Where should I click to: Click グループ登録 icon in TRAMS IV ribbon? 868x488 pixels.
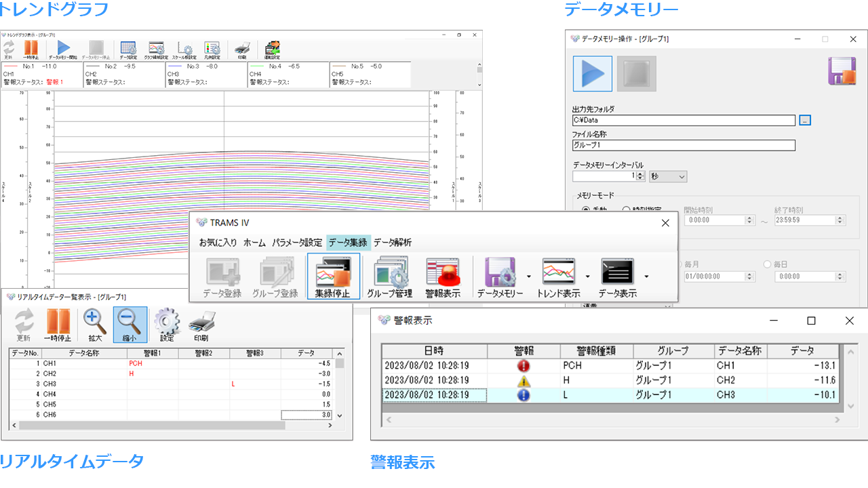275,277
